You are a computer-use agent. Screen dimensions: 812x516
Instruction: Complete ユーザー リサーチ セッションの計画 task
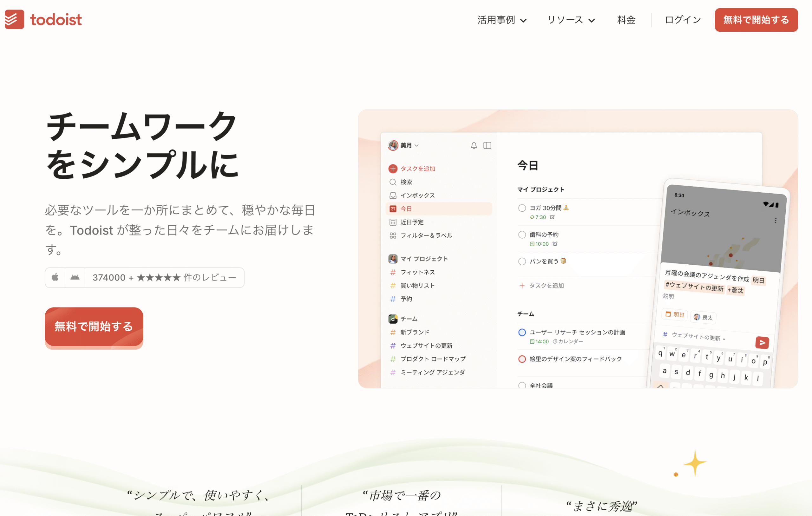tap(522, 332)
